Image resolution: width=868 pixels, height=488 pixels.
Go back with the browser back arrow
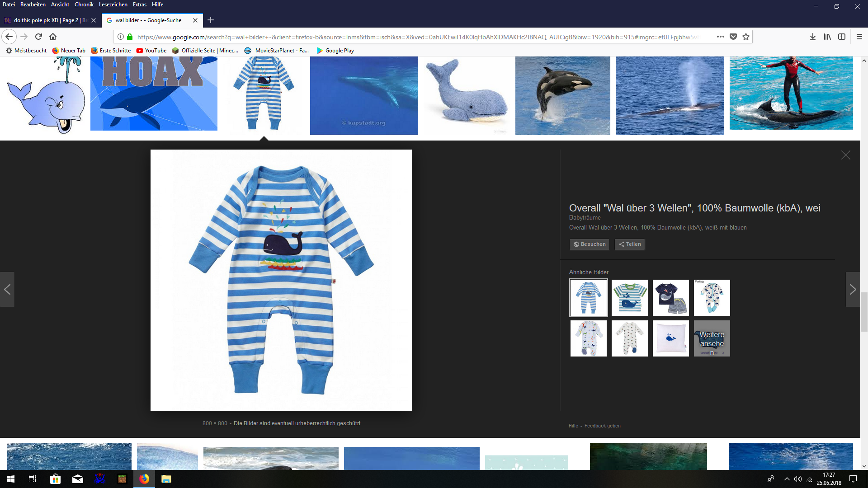tap(9, 37)
